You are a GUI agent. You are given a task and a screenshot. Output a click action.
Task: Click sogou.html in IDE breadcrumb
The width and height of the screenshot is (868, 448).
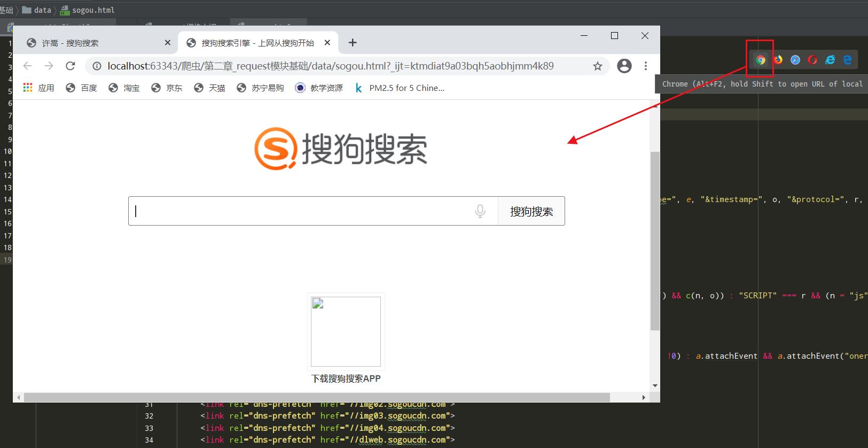click(88, 10)
